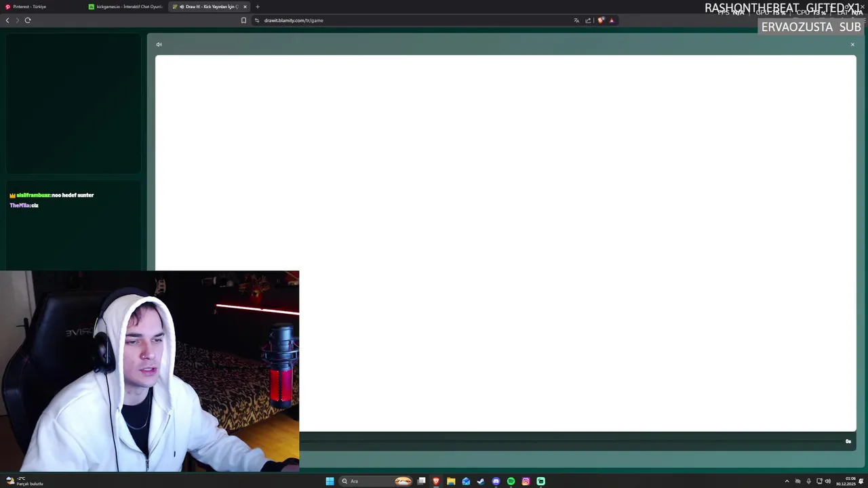
Task: Open Steam from the taskbar
Action: coord(481,481)
